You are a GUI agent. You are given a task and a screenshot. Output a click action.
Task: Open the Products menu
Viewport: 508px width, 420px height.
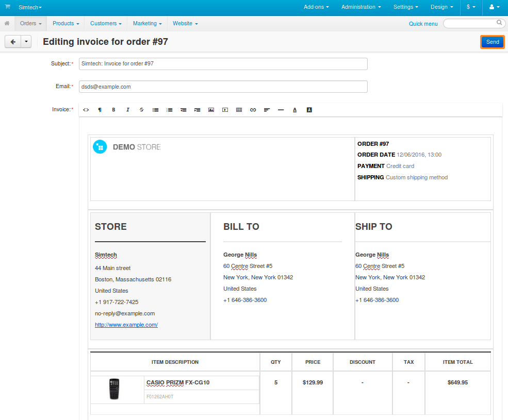coord(66,23)
